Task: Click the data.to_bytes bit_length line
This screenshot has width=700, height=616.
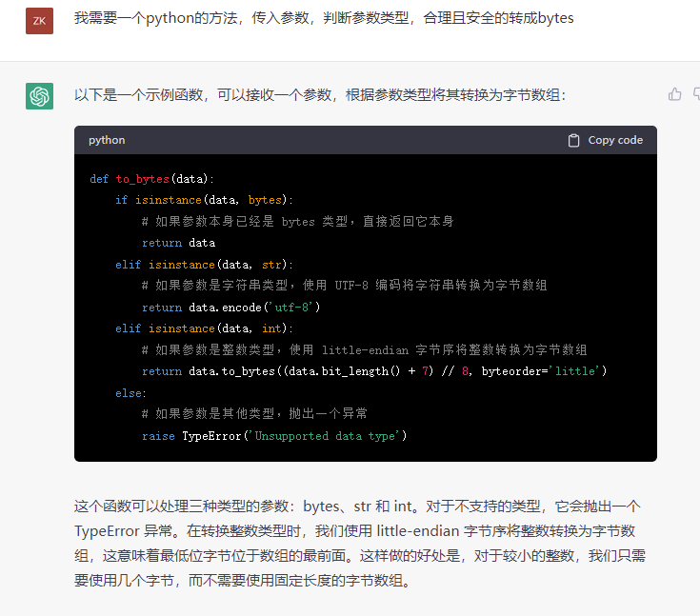Action: coord(374,371)
